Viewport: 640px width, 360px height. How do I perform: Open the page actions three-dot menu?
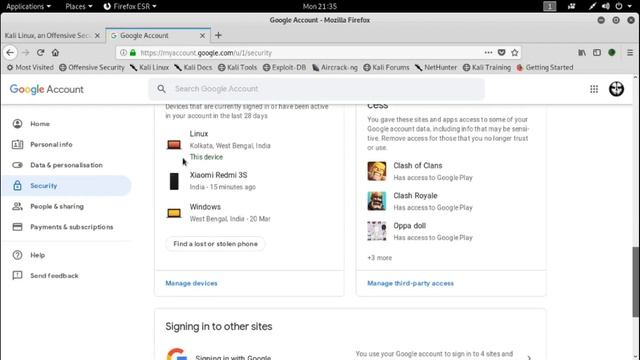tap(488, 53)
